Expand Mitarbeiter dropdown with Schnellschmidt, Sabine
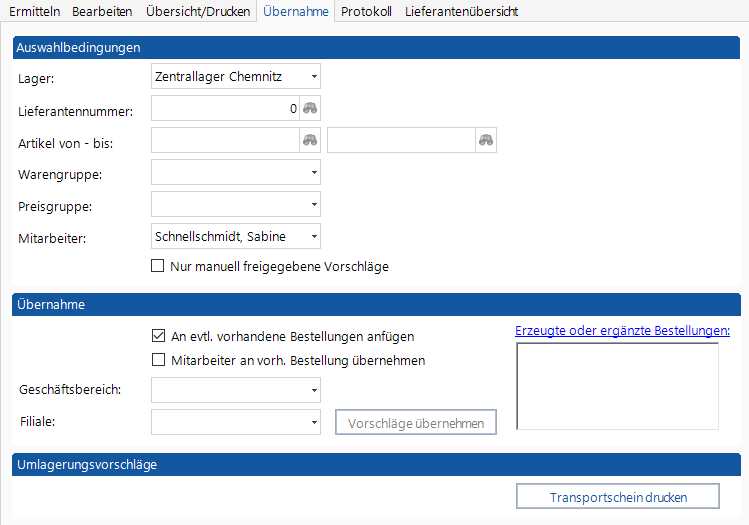This screenshot has height=525, width=749. tap(313, 237)
